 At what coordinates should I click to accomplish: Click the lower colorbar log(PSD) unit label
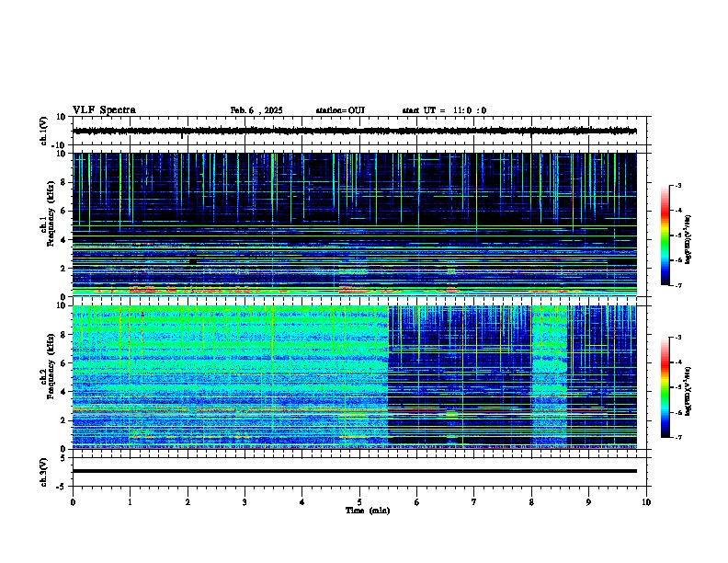[x=688, y=391]
